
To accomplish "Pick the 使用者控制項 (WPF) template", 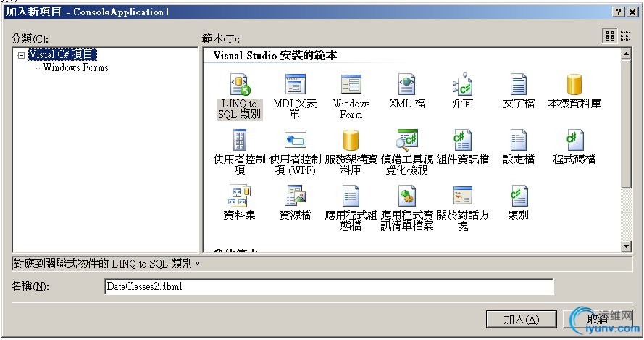I will 296,152.
